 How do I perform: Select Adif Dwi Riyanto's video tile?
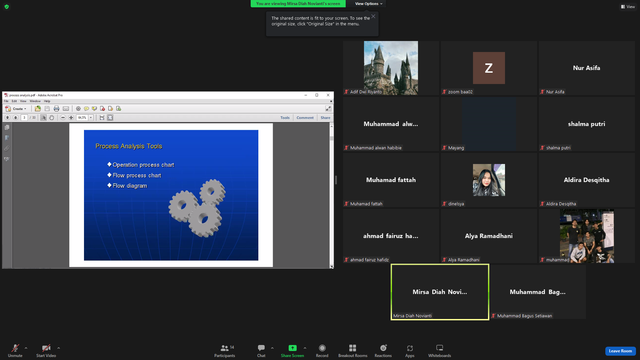coord(391,68)
